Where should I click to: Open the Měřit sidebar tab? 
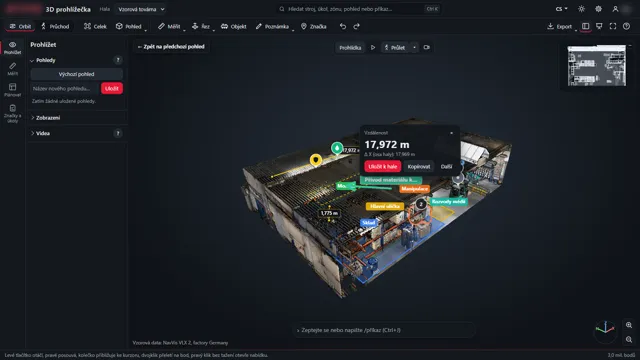(13, 69)
